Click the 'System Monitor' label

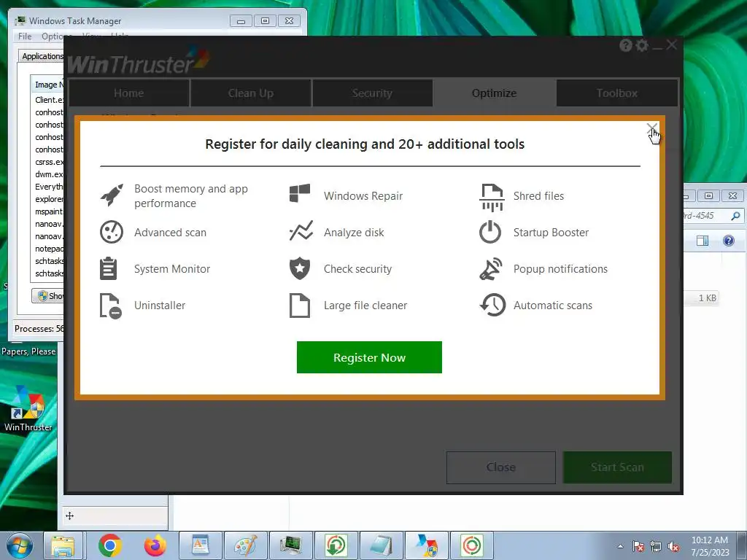click(172, 269)
